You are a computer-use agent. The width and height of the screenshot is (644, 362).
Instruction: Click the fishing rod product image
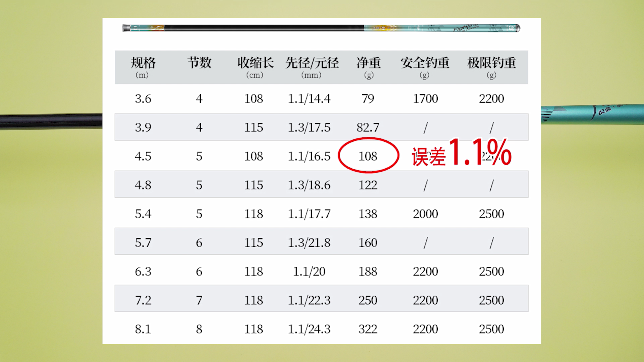pyautogui.click(x=321, y=28)
